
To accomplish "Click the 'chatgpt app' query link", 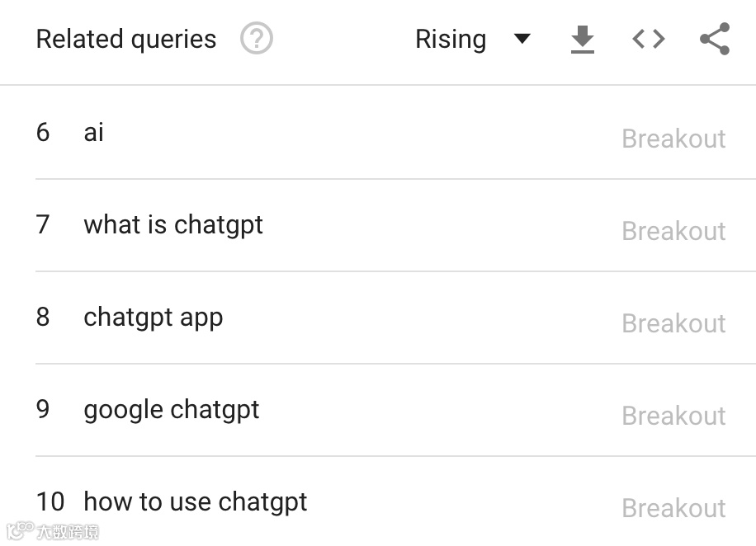I will tap(154, 316).
